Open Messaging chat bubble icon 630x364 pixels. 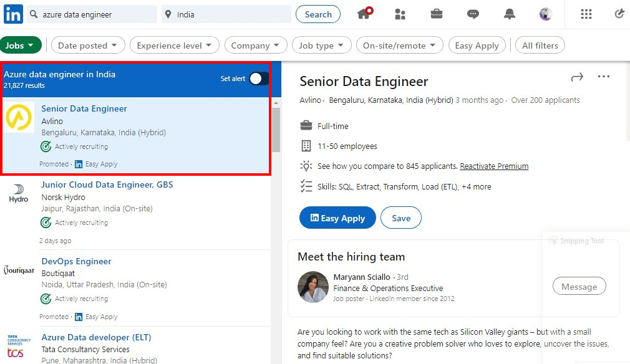click(473, 14)
